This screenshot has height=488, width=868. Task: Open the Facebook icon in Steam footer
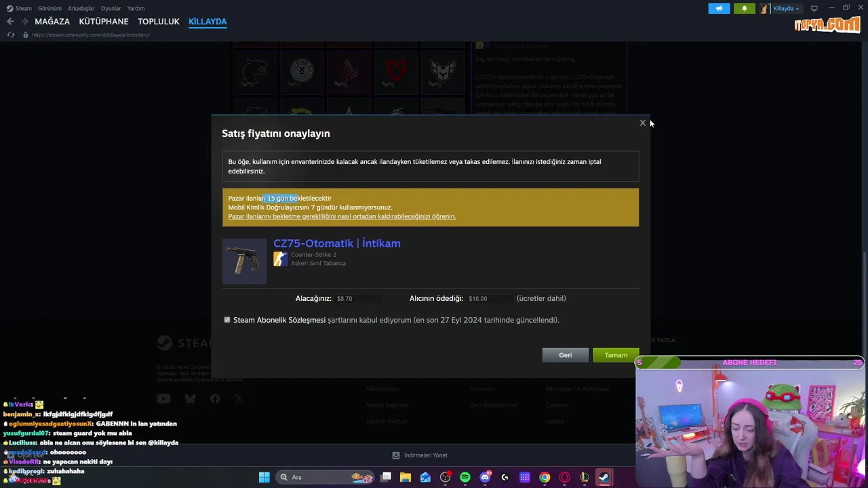(215, 399)
